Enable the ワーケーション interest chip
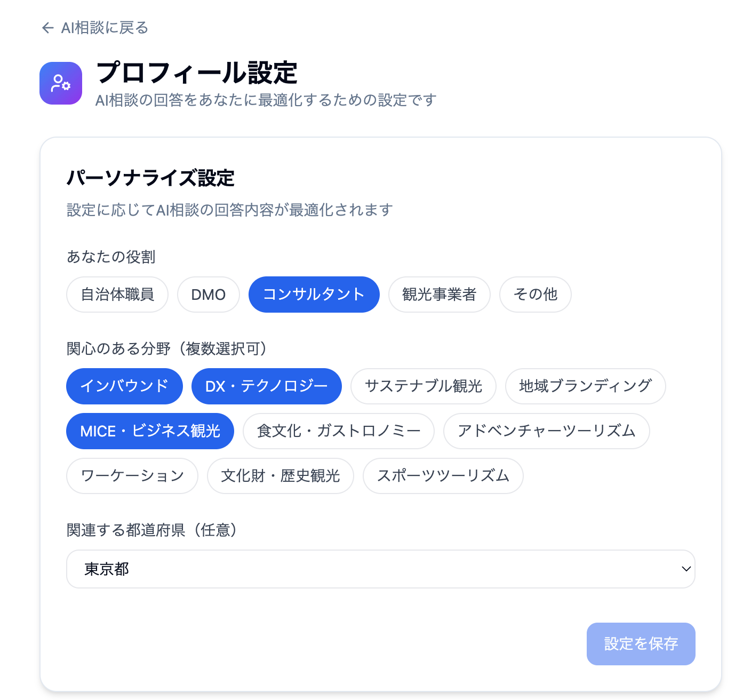Viewport: 735px width, 700px height. 132,476
